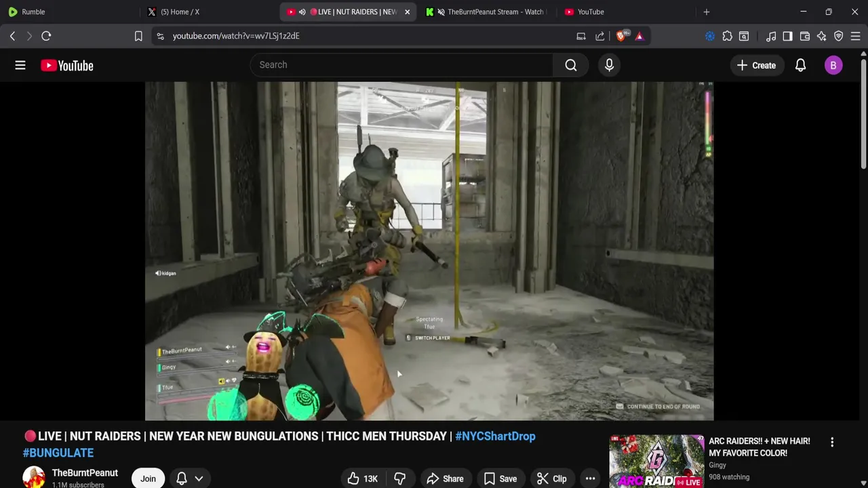
Task: Open Brave VPN shield icon
Action: click(838, 36)
